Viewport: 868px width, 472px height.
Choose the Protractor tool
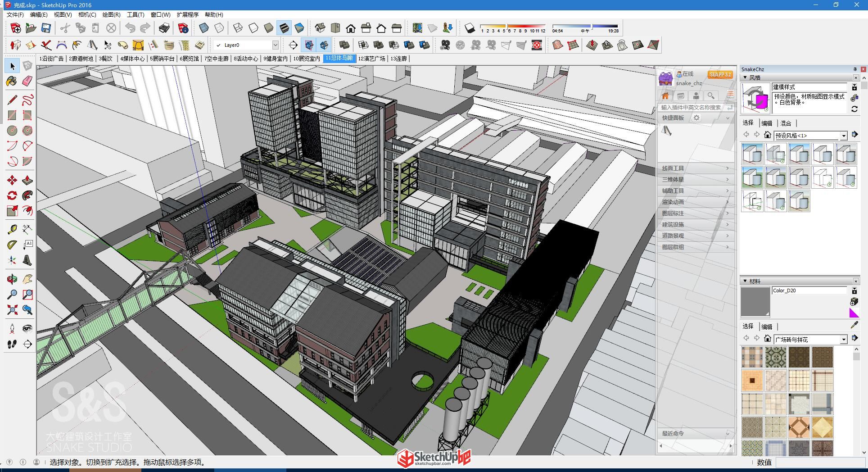(x=12, y=245)
